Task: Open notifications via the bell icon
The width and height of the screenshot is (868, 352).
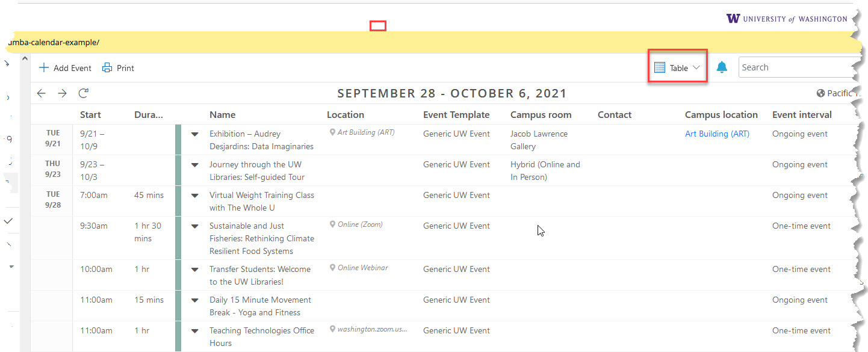Action: point(722,67)
